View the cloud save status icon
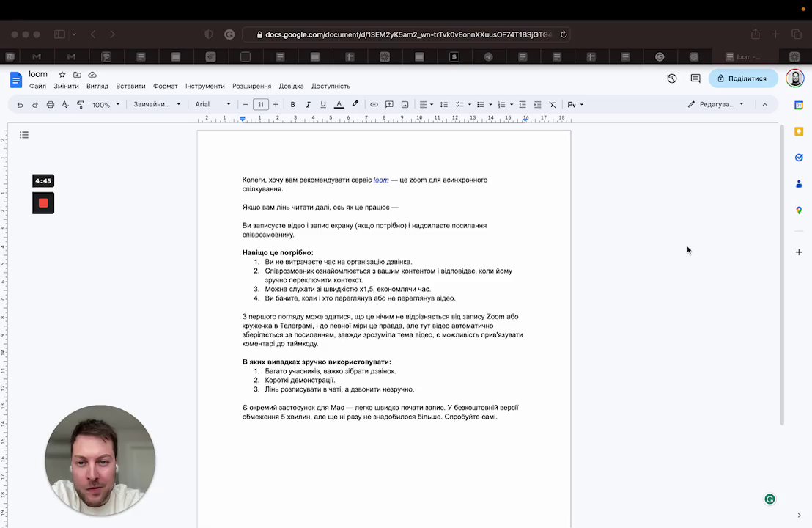The height and width of the screenshot is (528, 812). (92, 75)
